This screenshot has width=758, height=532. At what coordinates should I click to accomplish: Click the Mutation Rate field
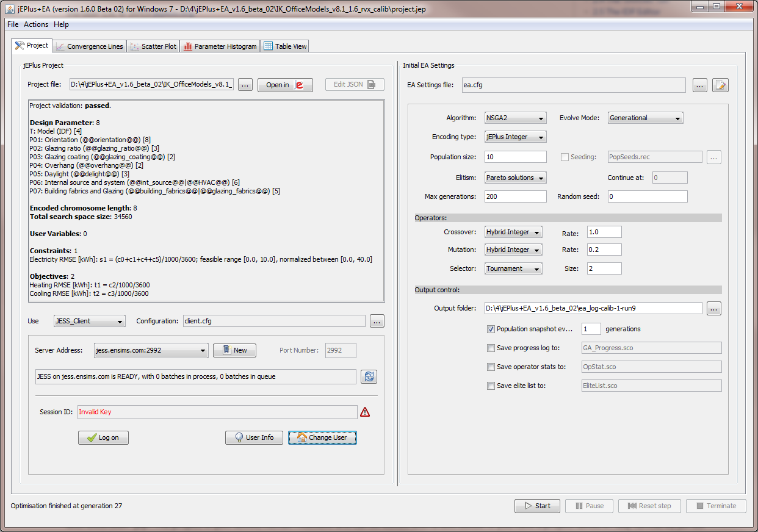pos(604,250)
